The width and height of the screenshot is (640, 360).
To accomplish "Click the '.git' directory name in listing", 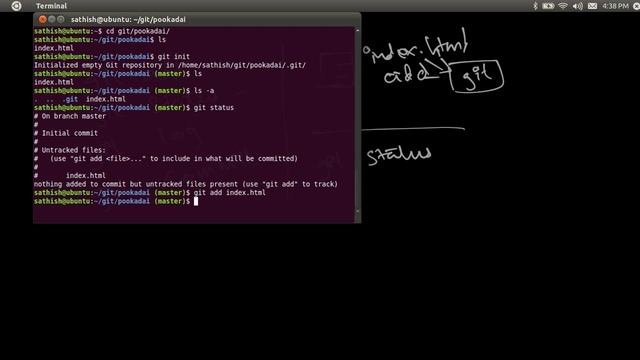I will click(x=70, y=99).
